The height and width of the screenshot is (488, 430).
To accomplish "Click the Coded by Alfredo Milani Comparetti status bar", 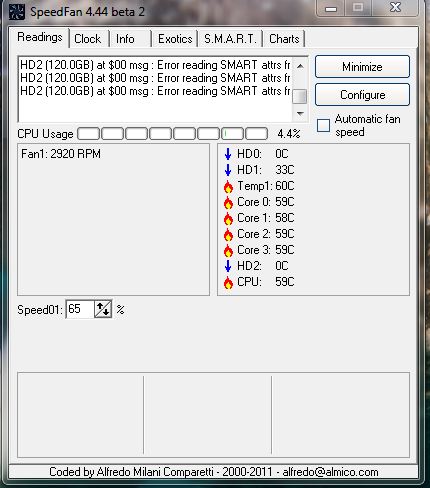I will coord(214,472).
